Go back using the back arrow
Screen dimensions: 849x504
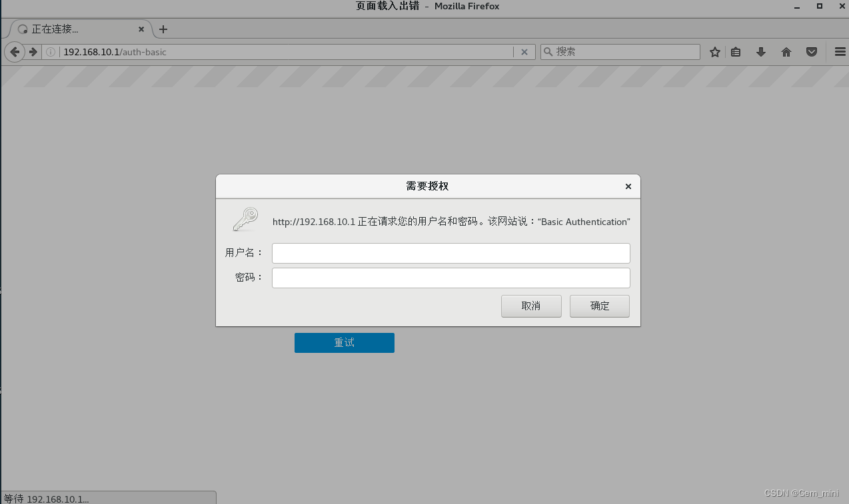[14, 51]
